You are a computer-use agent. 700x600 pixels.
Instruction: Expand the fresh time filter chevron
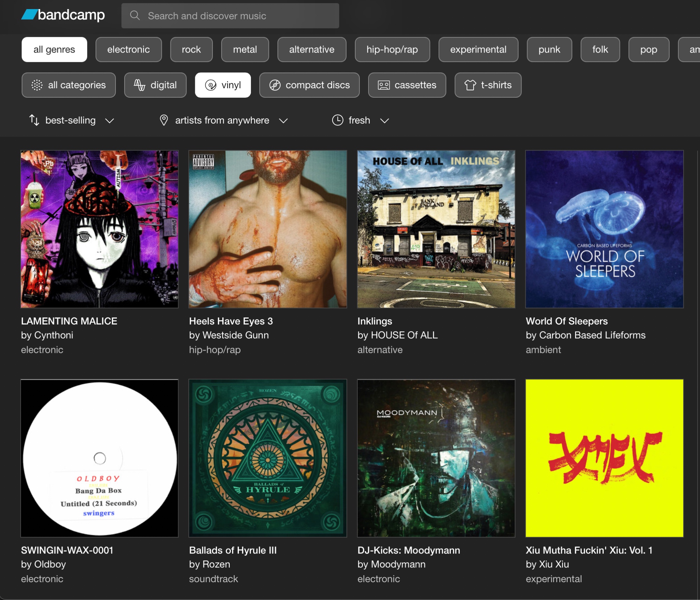click(385, 121)
